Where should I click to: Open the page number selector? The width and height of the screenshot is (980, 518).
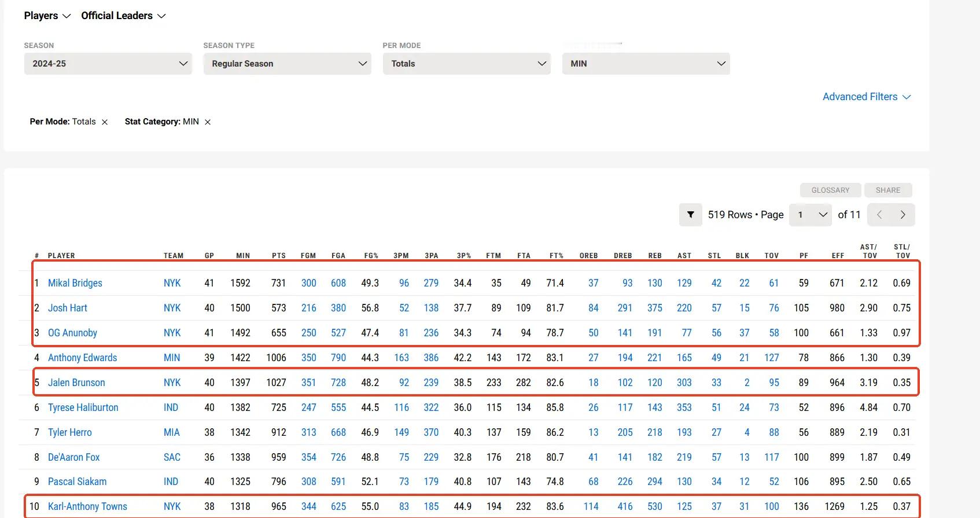pos(810,215)
